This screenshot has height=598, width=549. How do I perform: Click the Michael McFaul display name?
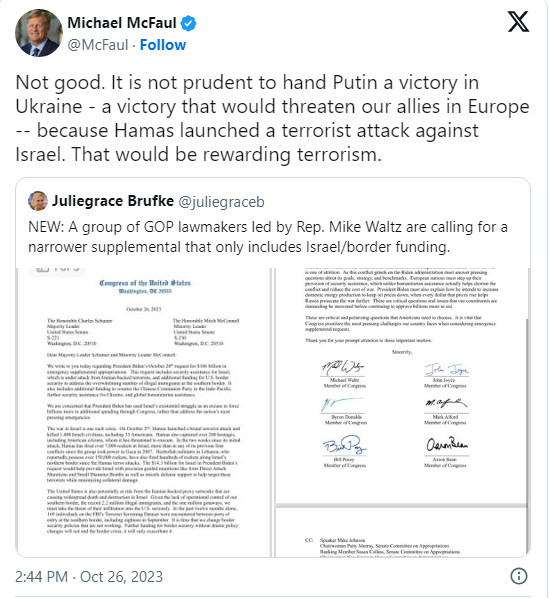(x=122, y=23)
